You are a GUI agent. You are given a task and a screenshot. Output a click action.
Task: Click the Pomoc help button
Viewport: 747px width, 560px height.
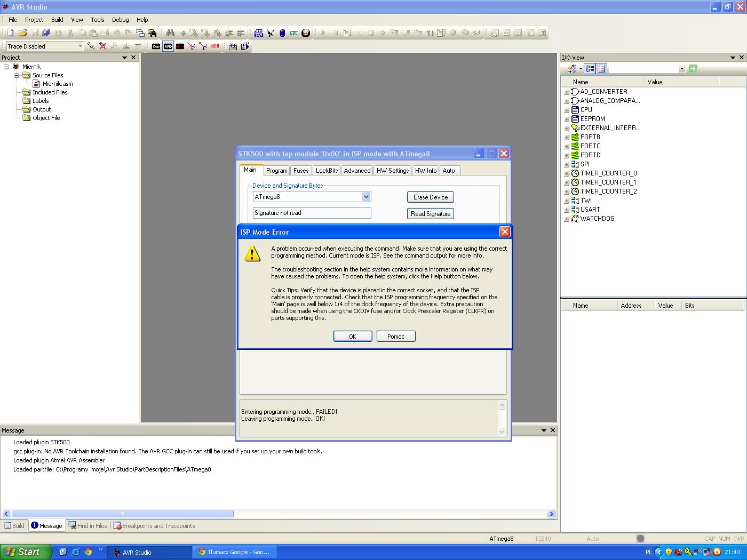pyautogui.click(x=396, y=337)
